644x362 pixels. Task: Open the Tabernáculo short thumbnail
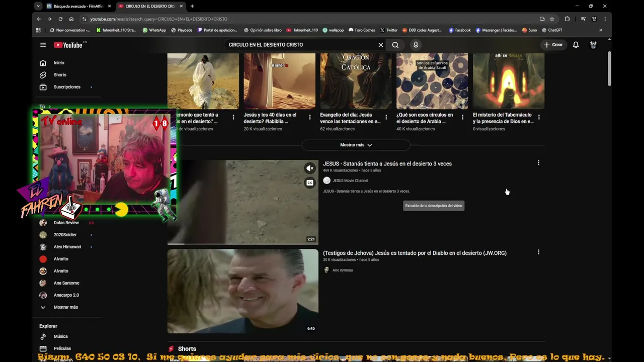[509, 81]
